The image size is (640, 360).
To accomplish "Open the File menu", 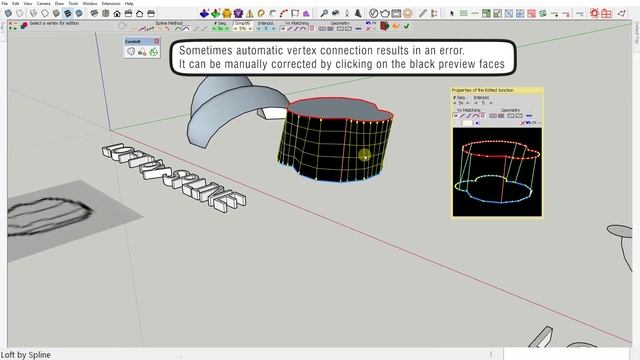I will click(x=4, y=3).
